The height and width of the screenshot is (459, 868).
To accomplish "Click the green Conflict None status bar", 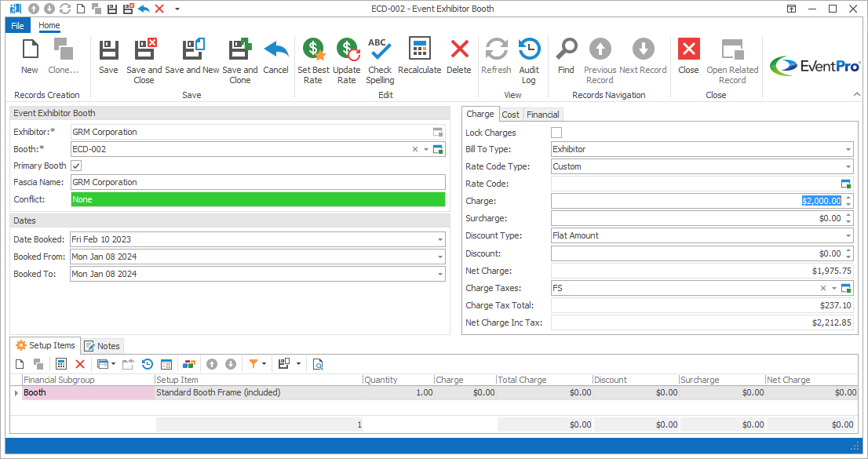I will pyautogui.click(x=258, y=199).
